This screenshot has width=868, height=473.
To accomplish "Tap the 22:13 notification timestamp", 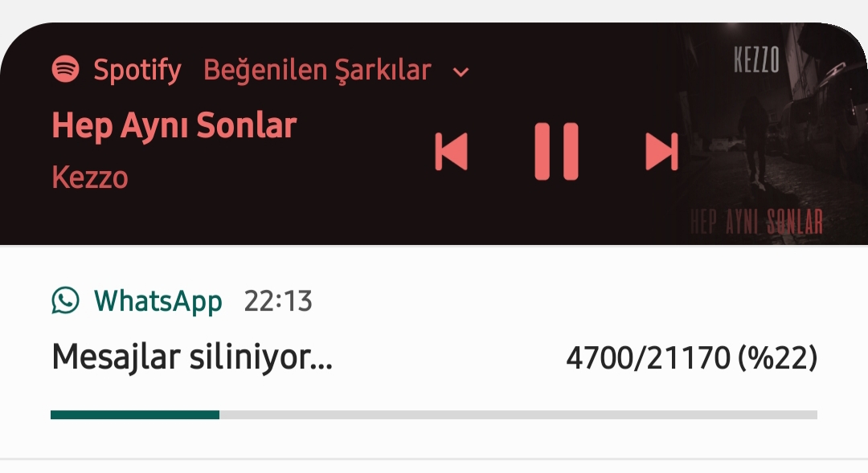I will click(x=278, y=301).
